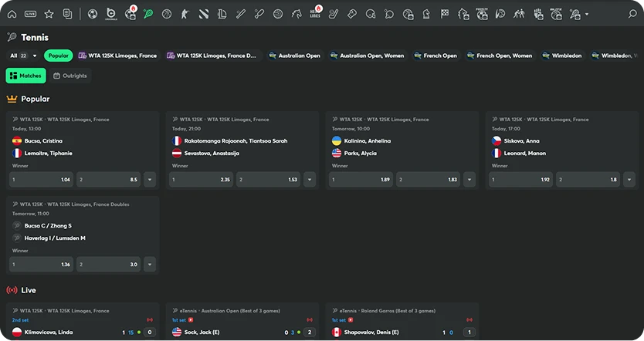Go to the Home icon
Image resolution: width=644 pixels, height=341 pixels.
pos(12,14)
